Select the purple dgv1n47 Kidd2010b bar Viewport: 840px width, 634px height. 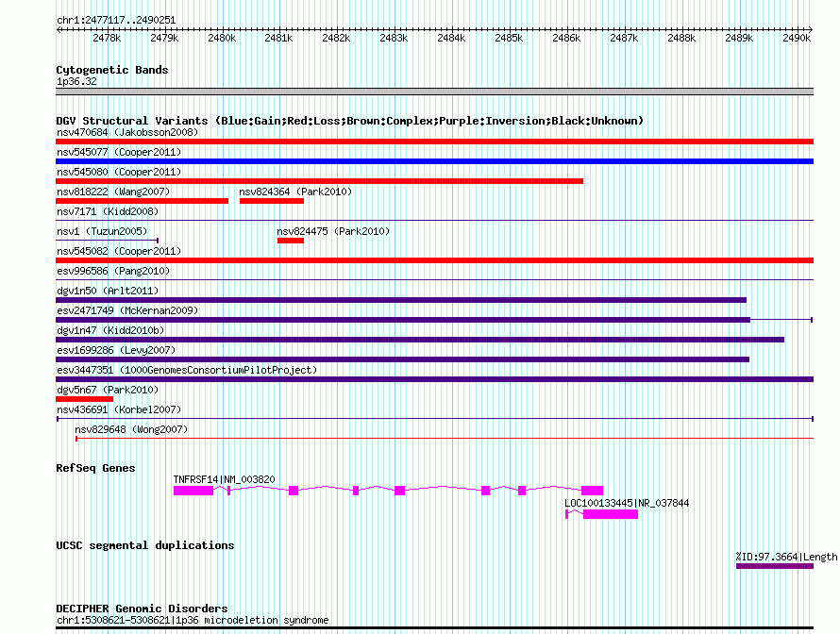[x=420, y=340]
